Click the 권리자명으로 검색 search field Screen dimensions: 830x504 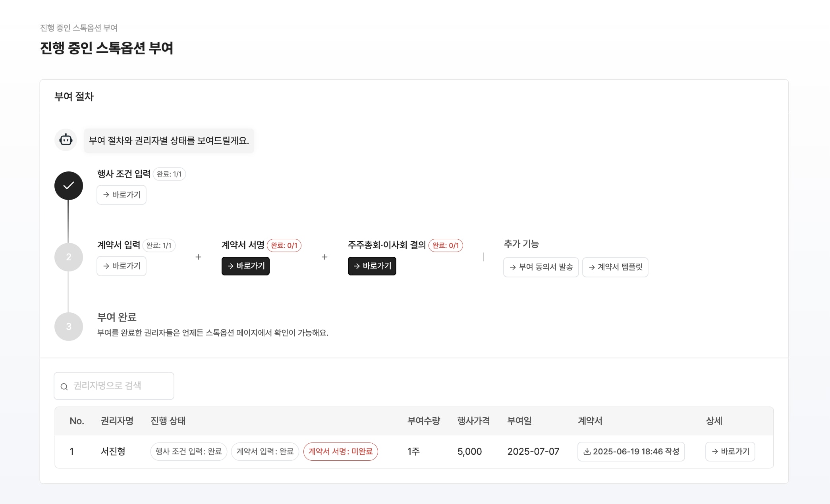[114, 386]
